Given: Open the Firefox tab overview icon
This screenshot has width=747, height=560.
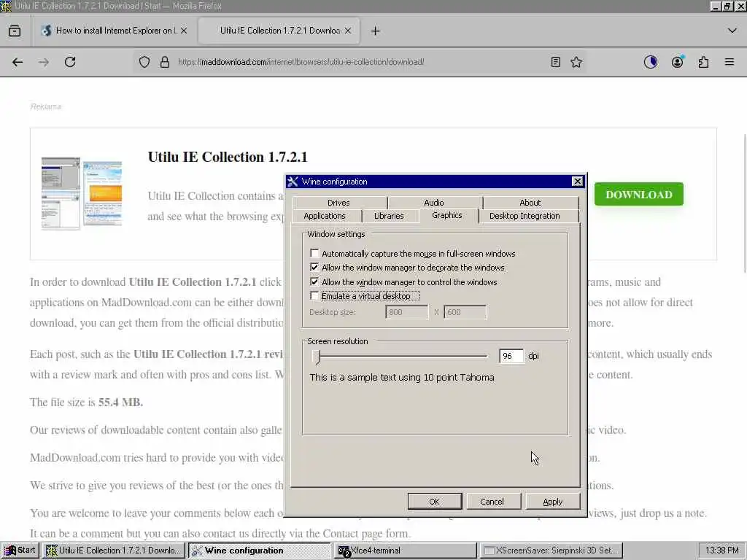Looking at the screenshot, I should (15, 31).
